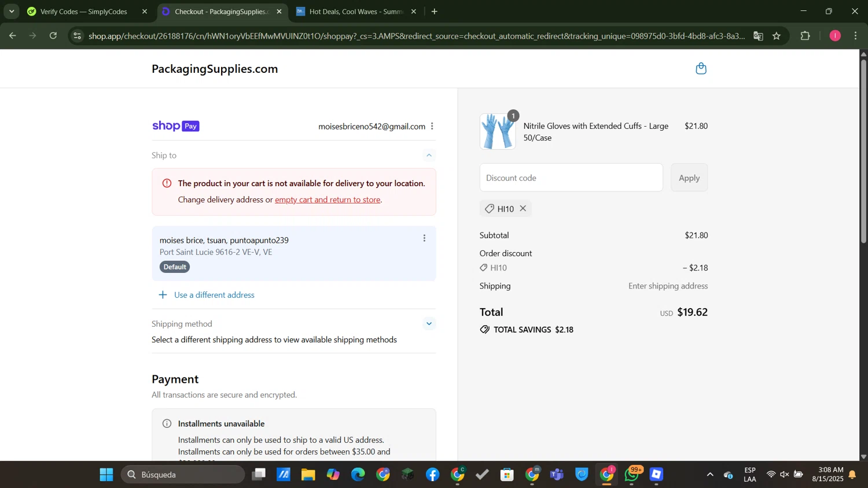This screenshot has width=868, height=488.
Task: Open Wi-Fi network settings in tray
Action: coord(771,475)
